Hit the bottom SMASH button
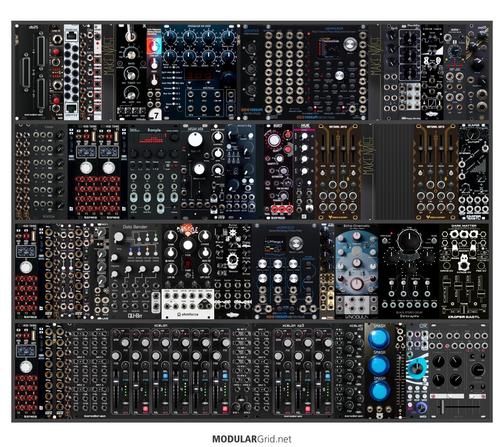 (x=379, y=391)
